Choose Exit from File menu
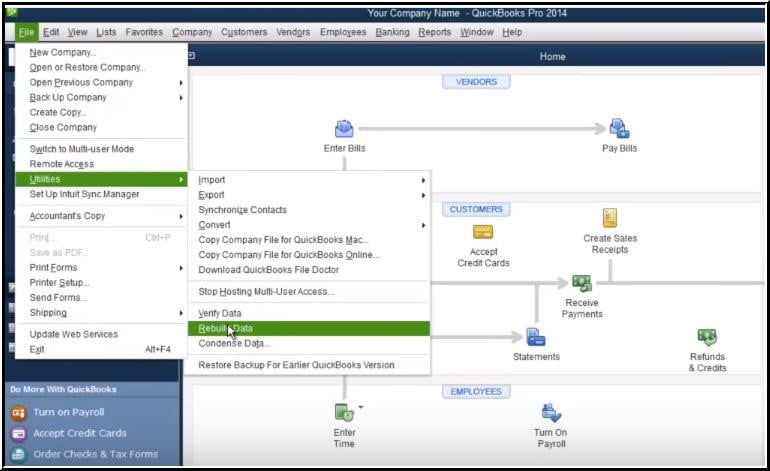 point(101,350)
